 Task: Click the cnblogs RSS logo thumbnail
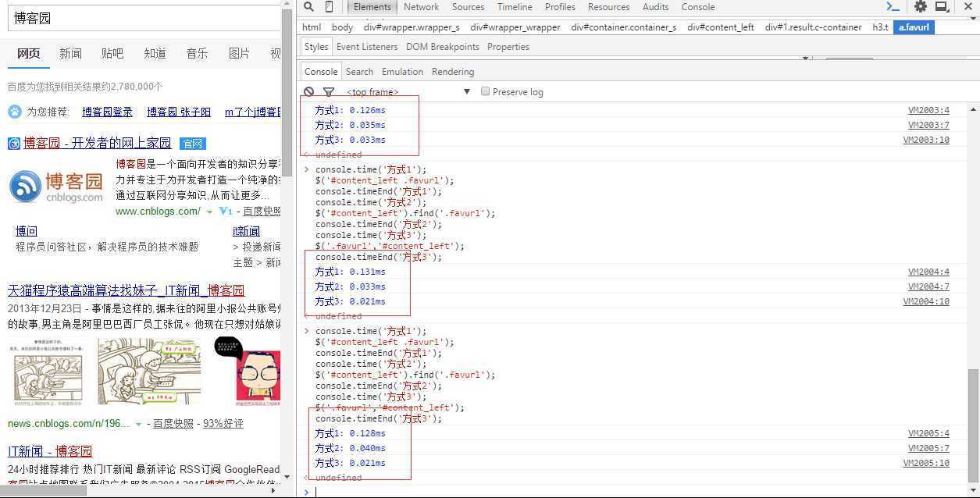56,187
